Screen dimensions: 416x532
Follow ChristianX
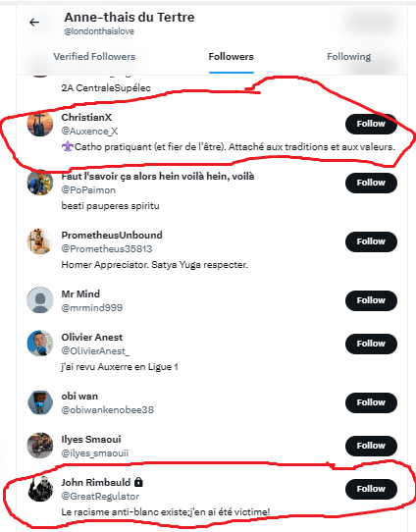pos(371,124)
